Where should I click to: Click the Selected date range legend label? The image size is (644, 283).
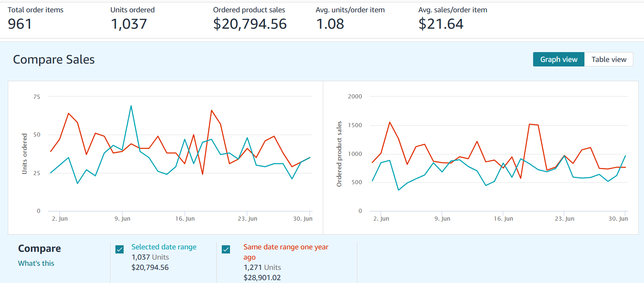point(164,246)
